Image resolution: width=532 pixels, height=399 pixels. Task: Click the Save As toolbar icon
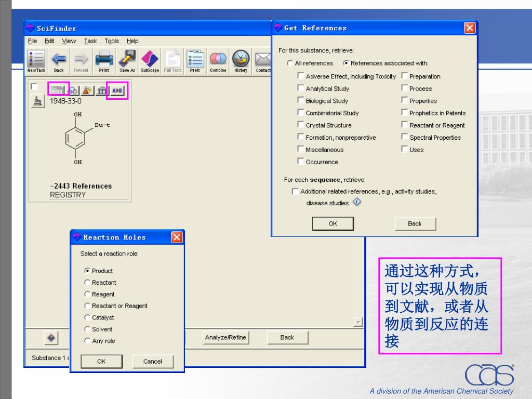coord(127,61)
